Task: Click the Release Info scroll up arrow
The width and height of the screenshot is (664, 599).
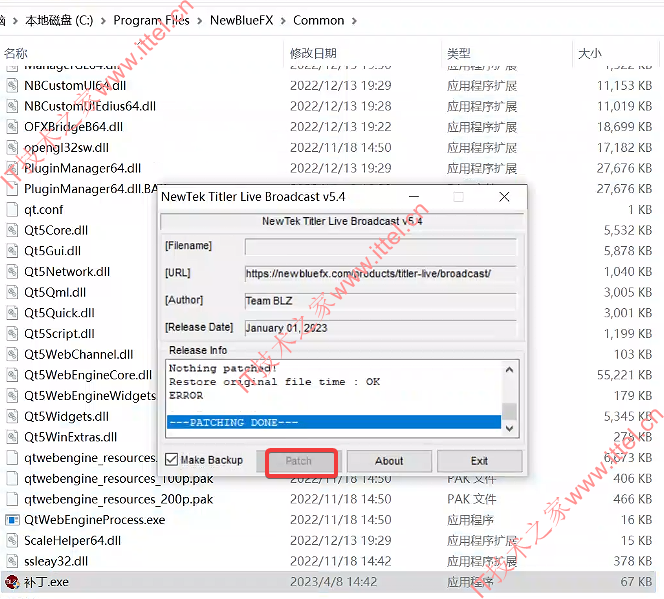Action: [x=509, y=370]
